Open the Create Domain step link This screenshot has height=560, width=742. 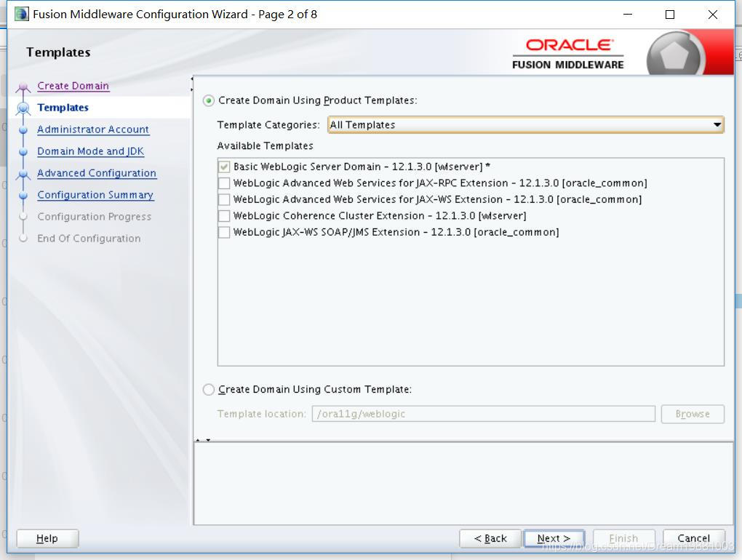73,86
